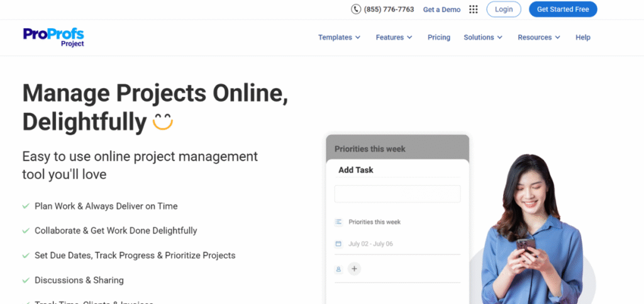The height and width of the screenshot is (304, 644).
Task: Click Plan Work & Always Deliver on Time
Action: point(106,206)
